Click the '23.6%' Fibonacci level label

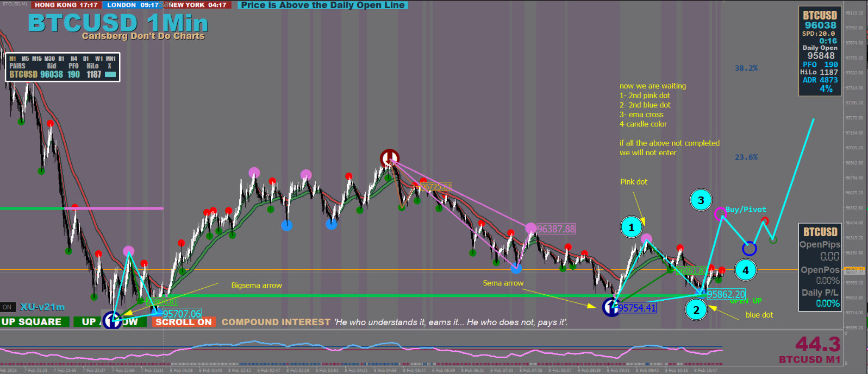(746, 157)
